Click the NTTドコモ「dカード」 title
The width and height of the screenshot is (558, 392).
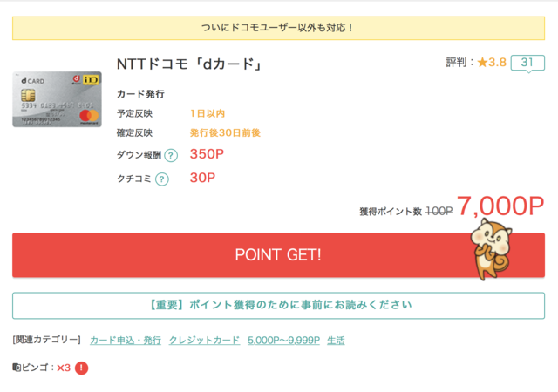(189, 64)
